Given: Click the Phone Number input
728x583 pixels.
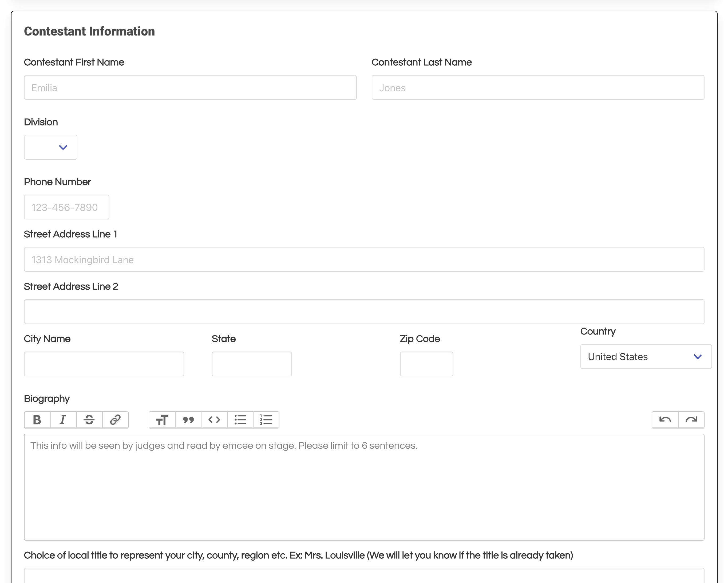Looking at the screenshot, I should (x=66, y=207).
